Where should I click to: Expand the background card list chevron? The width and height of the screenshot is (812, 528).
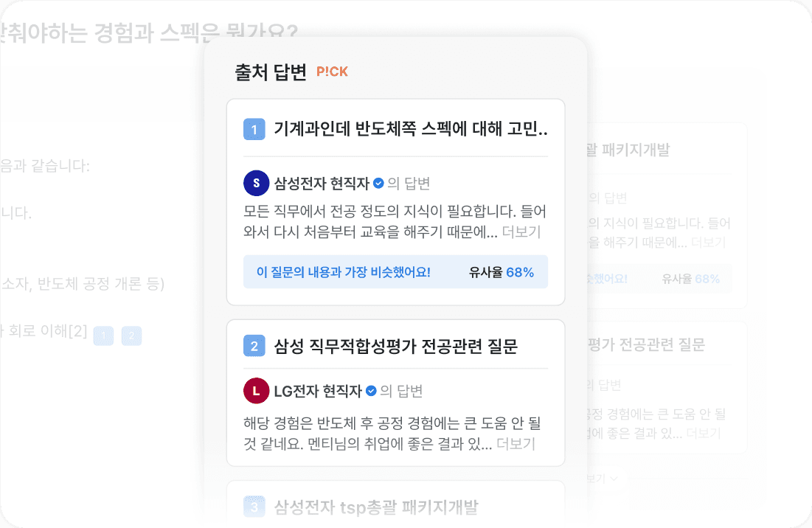point(613,479)
